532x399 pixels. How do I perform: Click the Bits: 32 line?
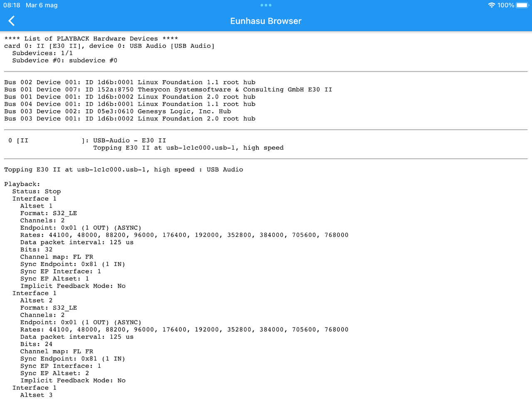pos(36,249)
